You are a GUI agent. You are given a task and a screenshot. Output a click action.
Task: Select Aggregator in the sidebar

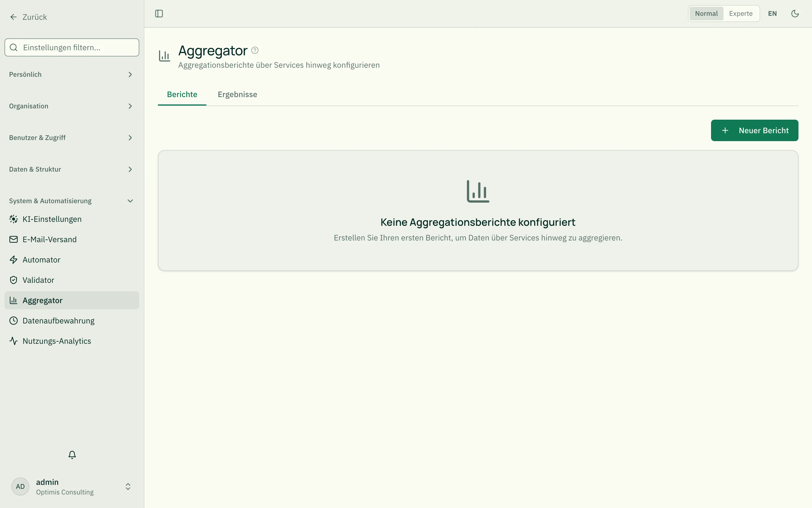[72, 300]
